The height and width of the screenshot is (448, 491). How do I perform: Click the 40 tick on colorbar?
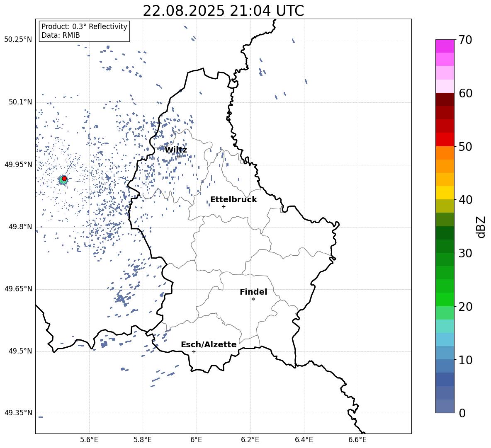[x=465, y=200]
